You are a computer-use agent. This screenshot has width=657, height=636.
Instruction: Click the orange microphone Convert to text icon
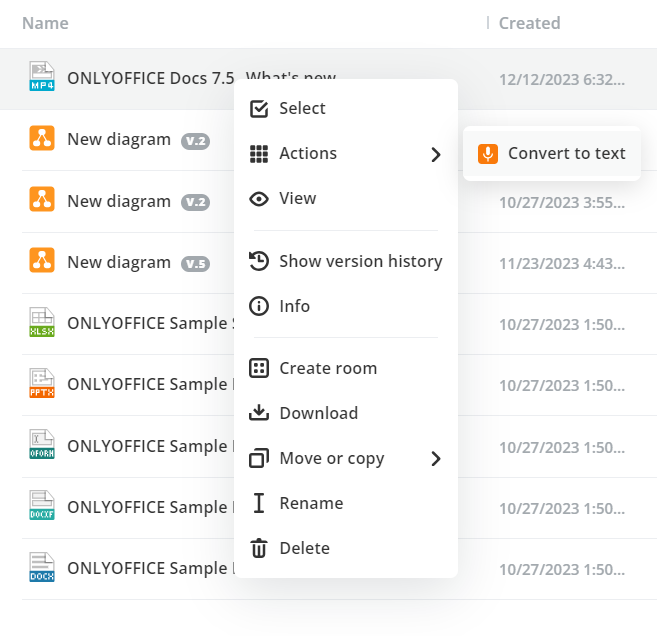(488, 153)
